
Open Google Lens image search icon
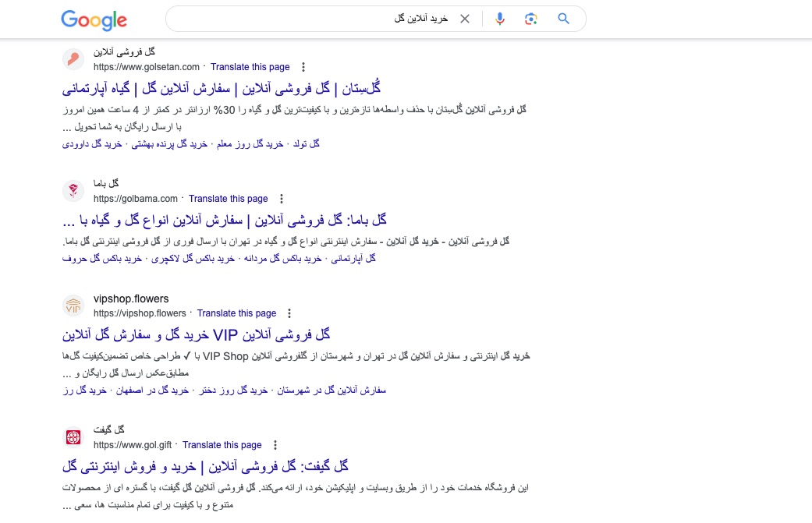tap(530, 19)
